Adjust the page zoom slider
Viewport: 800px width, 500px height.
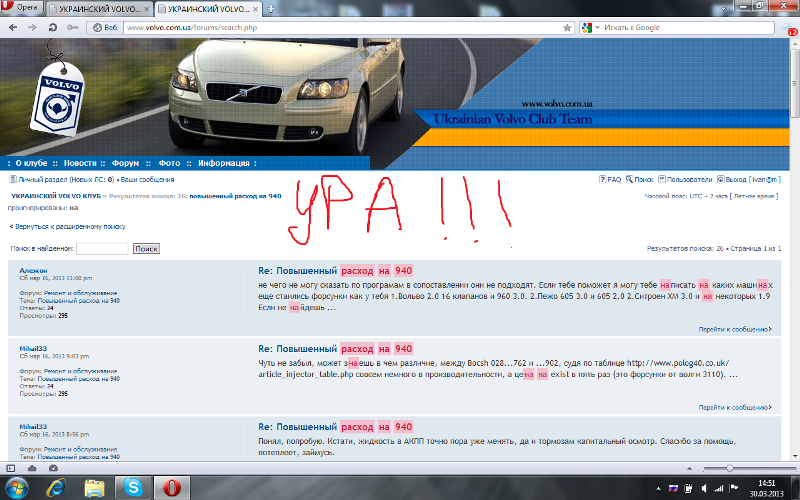point(730,468)
